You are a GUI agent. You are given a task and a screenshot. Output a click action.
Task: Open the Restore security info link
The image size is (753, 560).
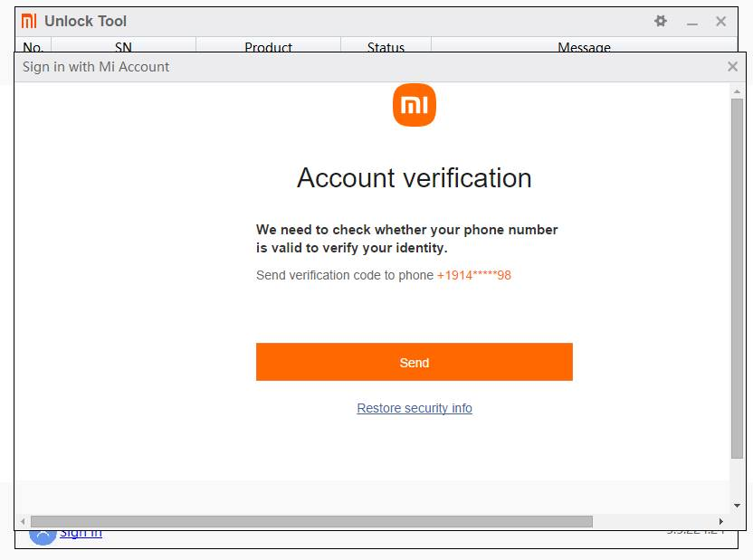click(415, 408)
